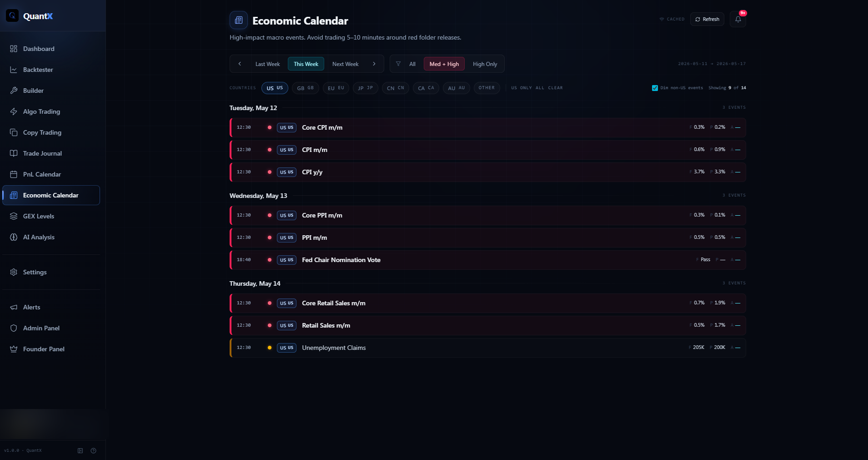Open the Founder Panel crown icon
Screen dimensions: 868x460
[14, 349]
